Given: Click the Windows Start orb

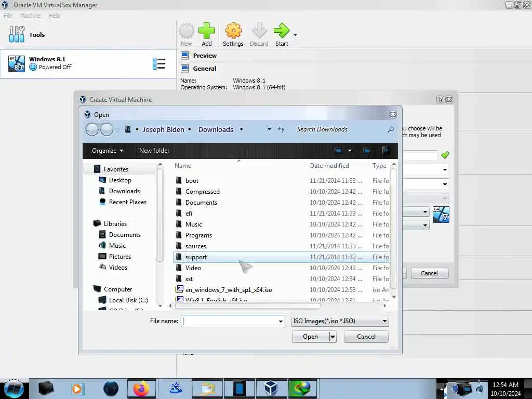Looking at the screenshot, I should (14, 389).
